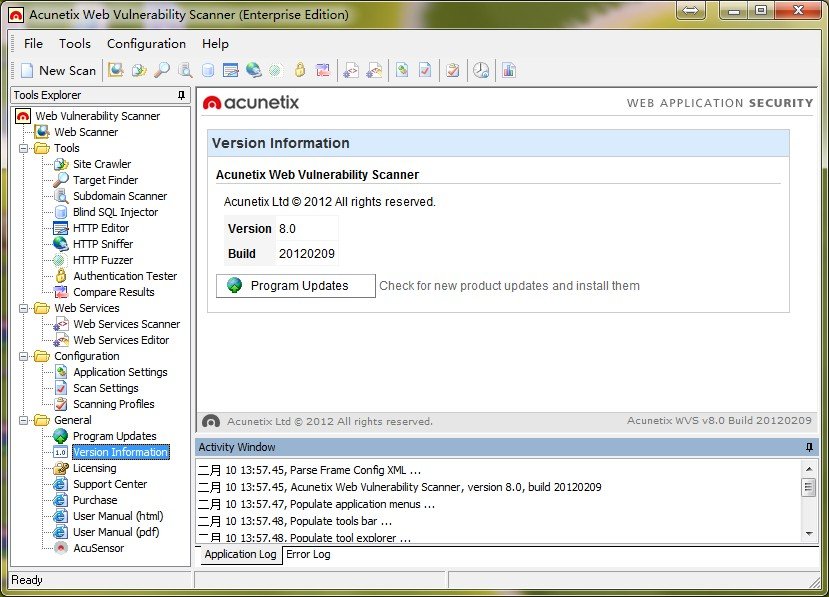Collapse the Web Services folder node
Image resolution: width=829 pixels, height=597 pixels.
tap(23, 308)
